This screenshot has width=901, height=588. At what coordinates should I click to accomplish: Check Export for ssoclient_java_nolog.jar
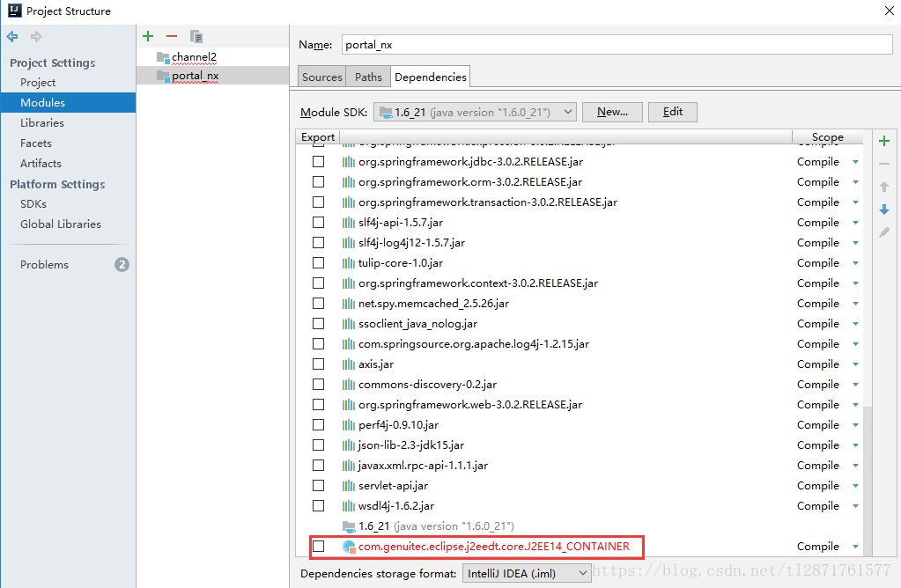pos(318,324)
